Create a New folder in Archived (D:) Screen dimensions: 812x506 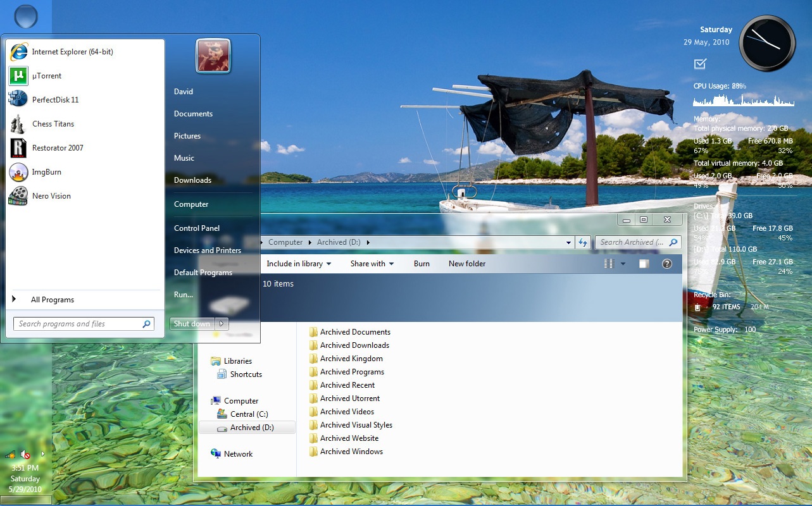(x=466, y=264)
